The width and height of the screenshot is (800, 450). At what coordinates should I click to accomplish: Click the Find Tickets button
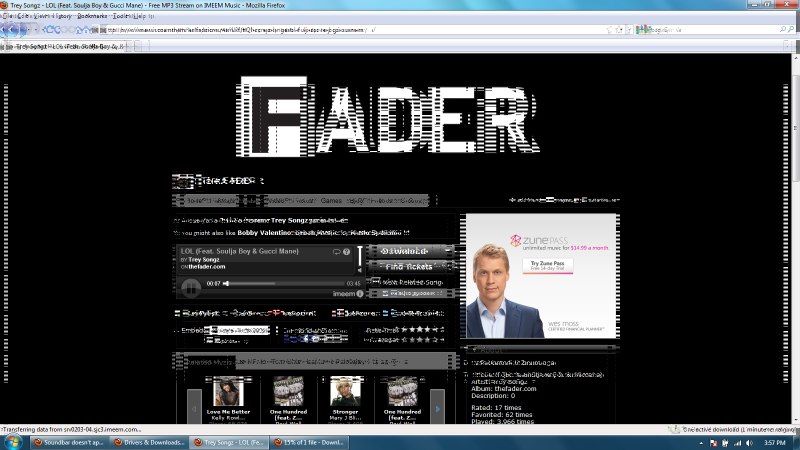(410, 266)
